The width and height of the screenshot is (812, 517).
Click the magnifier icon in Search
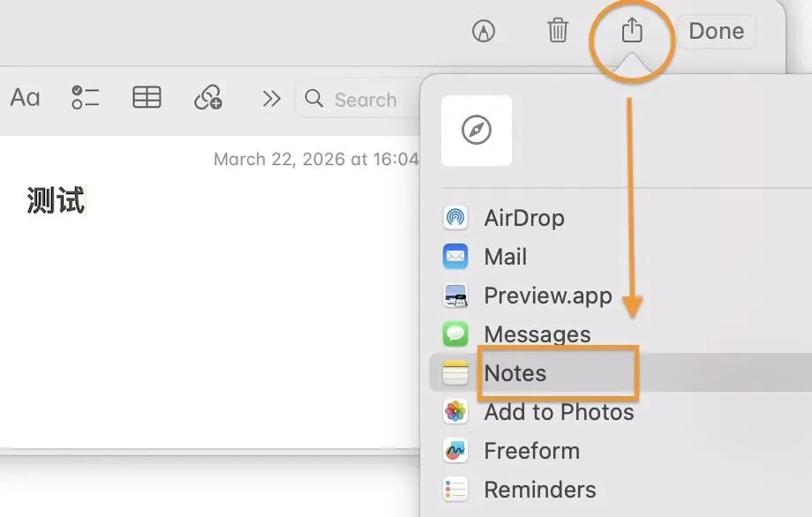(x=314, y=98)
